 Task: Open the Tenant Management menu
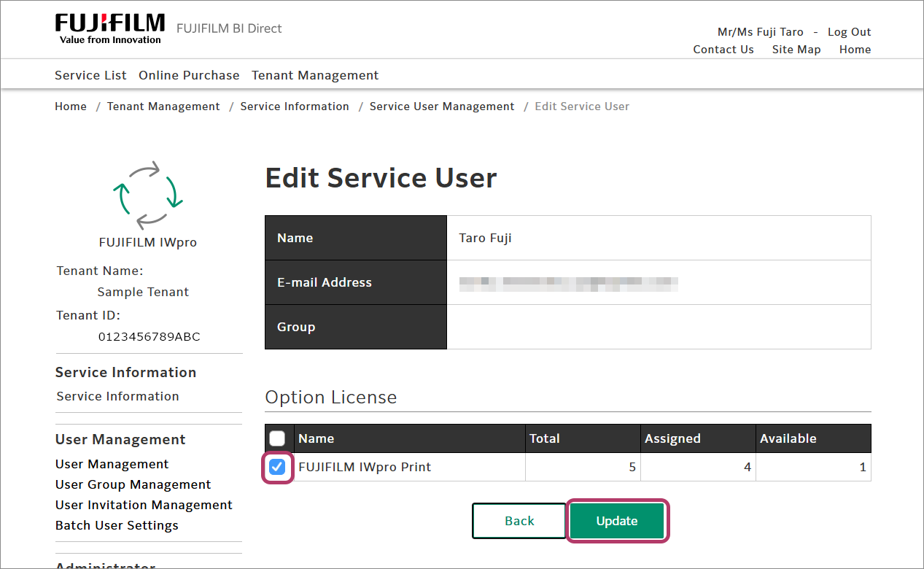[x=315, y=75]
